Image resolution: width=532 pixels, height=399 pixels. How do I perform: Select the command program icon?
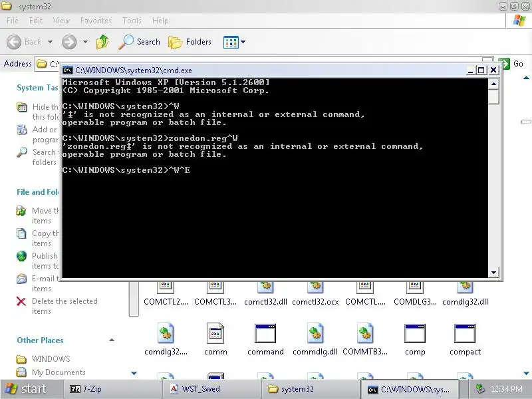coord(265,333)
